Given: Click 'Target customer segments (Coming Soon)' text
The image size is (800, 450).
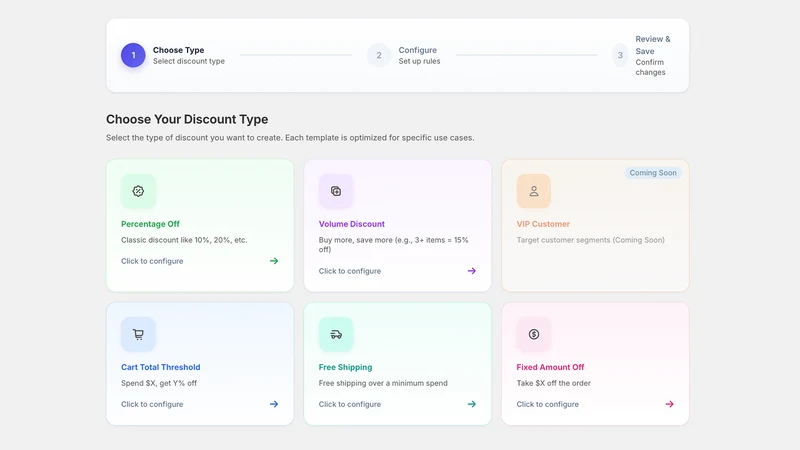Looking at the screenshot, I should coord(590,240).
